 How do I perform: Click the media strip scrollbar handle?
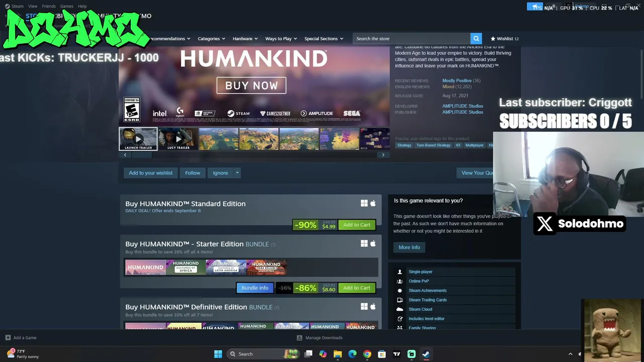[142, 155]
